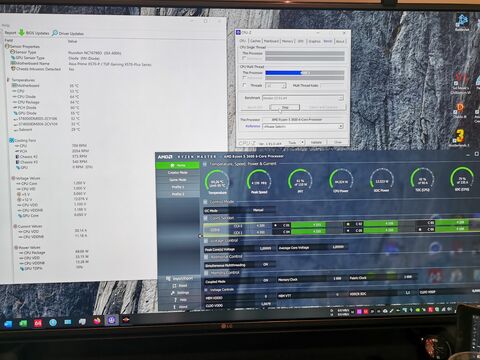
Task: Click the GPU Sensor Type row icon
Action: tap(13, 58)
